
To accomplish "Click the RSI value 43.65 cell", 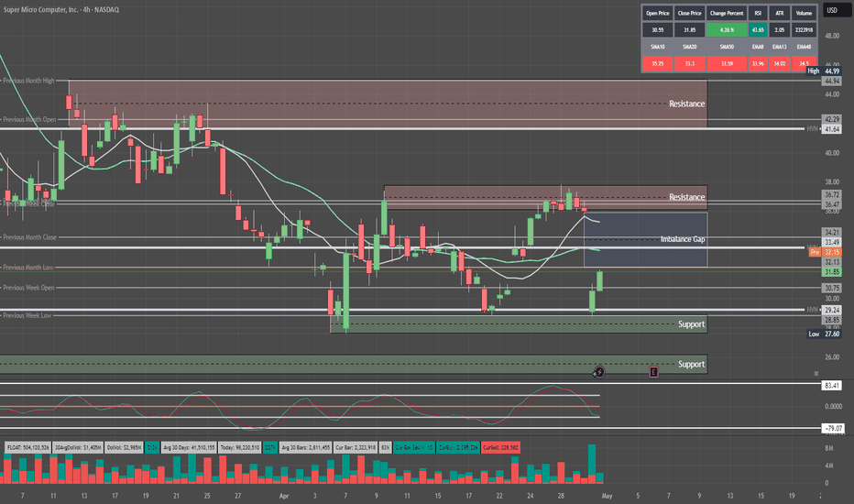I will (x=758, y=30).
